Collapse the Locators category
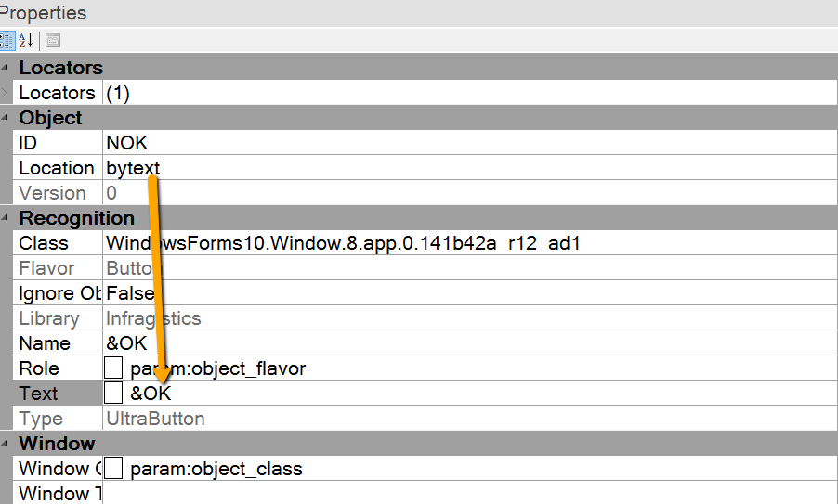Image resolution: width=838 pixels, height=504 pixels. point(4,68)
